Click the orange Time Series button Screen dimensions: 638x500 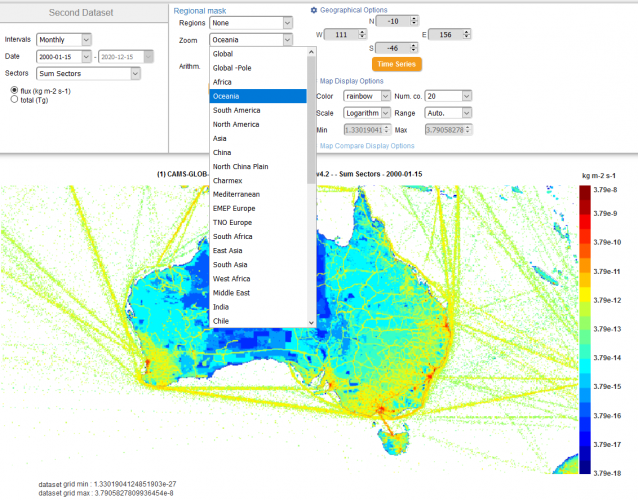[x=396, y=64]
